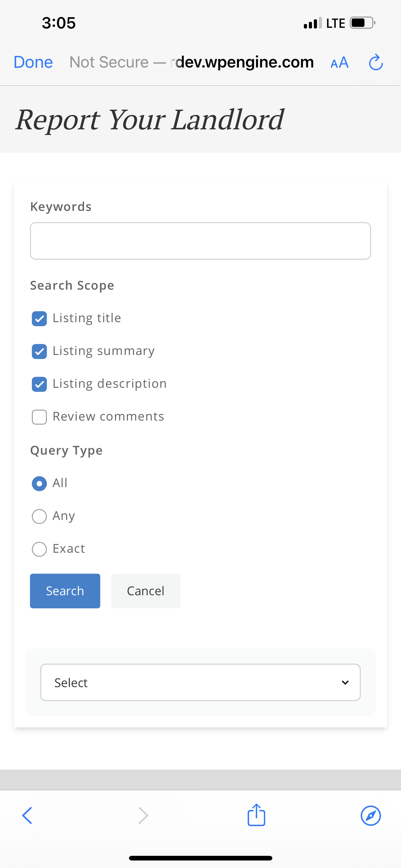Uncheck the Listing summary checkbox
This screenshot has width=401, height=868.
39,352
